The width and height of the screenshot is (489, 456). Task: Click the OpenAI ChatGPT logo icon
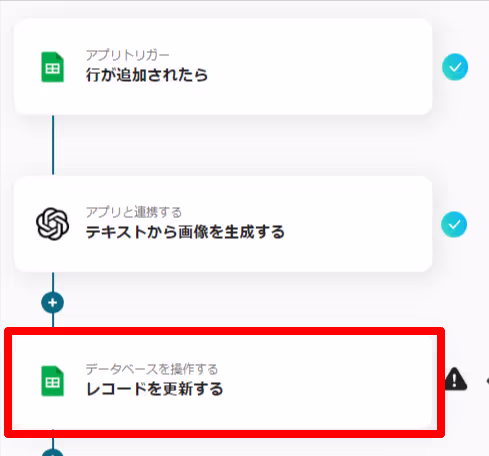(x=52, y=224)
